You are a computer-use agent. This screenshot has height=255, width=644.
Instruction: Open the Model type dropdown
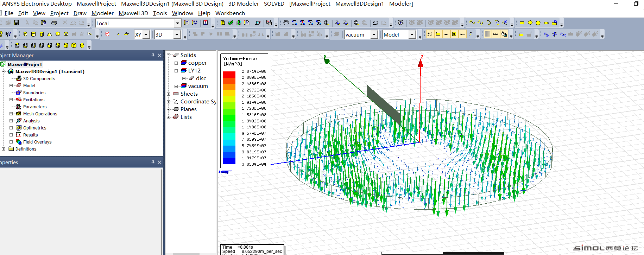pyautogui.click(x=412, y=34)
